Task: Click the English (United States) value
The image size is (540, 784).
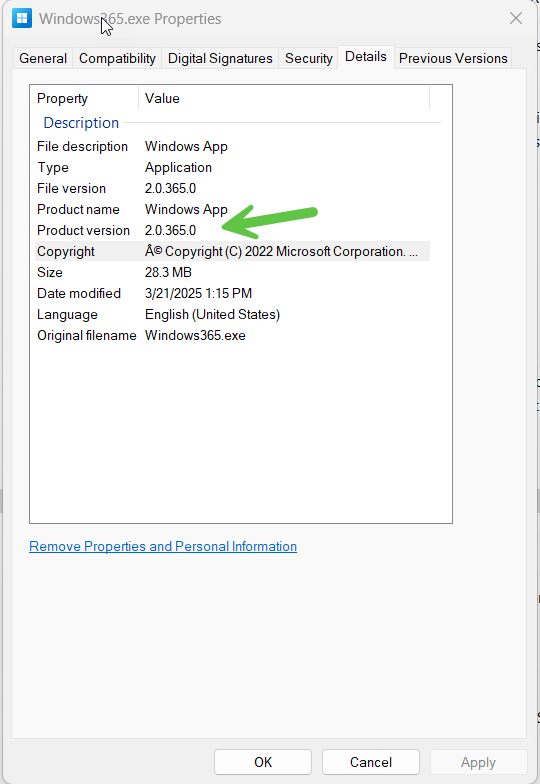Action: click(212, 314)
